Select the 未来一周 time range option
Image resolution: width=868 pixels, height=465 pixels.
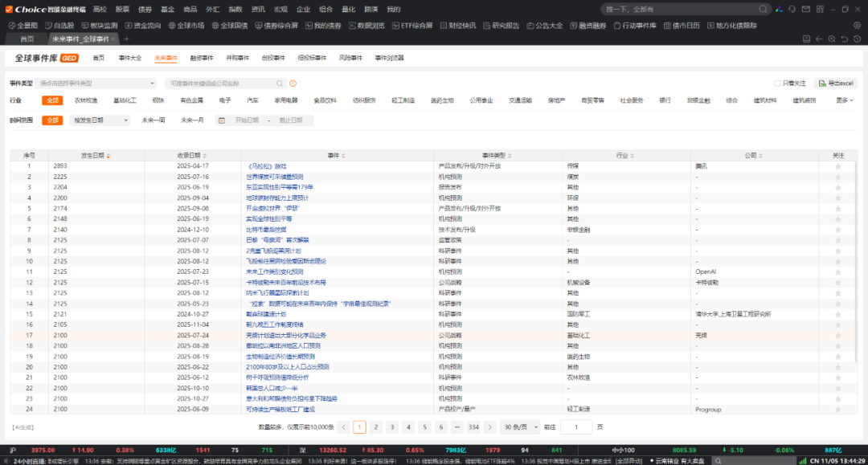[x=153, y=120]
